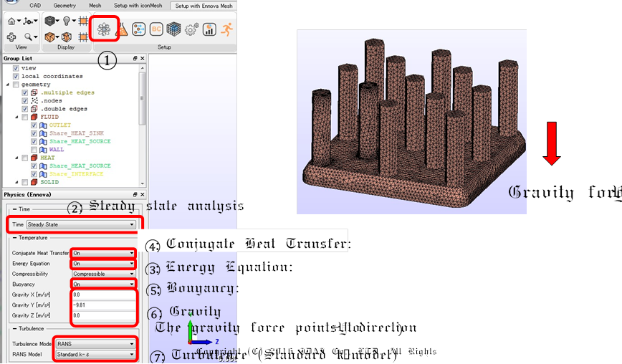The image size is (622, 364).
Task: Open the RANS Model dropdown
Action: [94, 354]
